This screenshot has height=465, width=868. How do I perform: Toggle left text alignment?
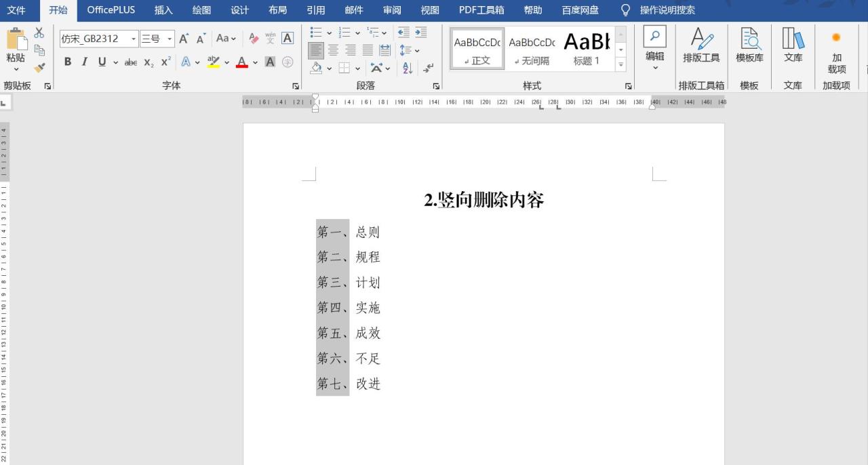pyautogui.click(x=316, y=50)
